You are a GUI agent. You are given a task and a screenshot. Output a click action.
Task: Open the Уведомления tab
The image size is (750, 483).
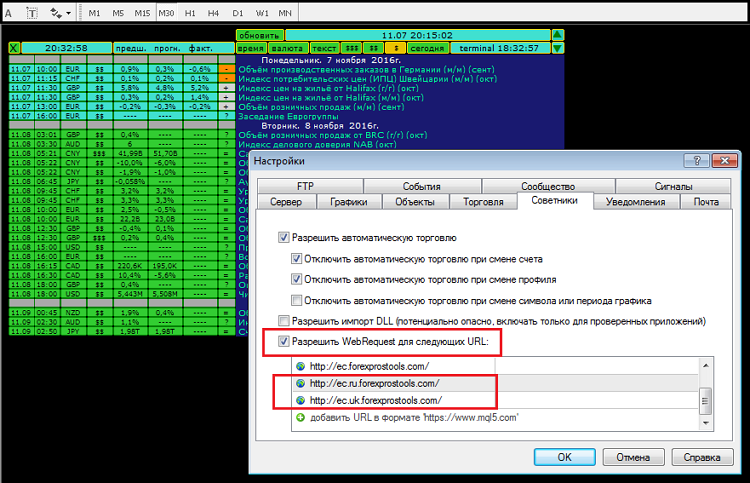click(636, 202)
